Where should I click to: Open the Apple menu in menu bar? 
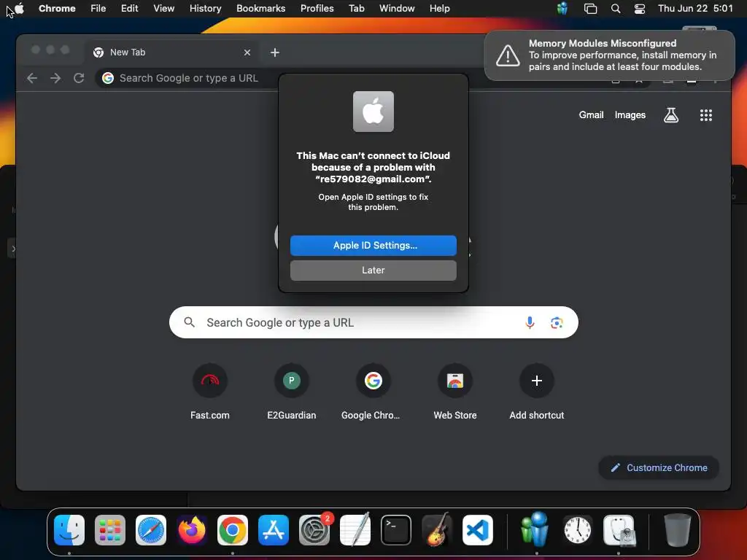click(x=19, y=9)
